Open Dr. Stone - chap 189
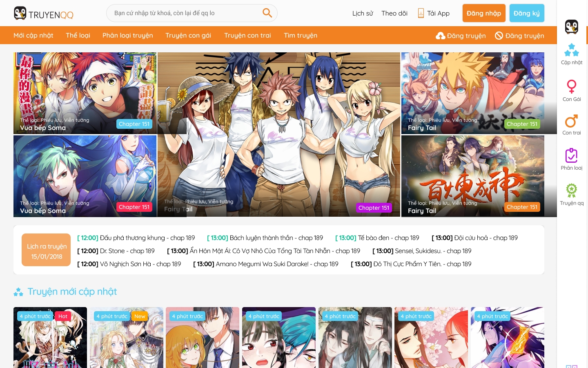 click(116, 251)
